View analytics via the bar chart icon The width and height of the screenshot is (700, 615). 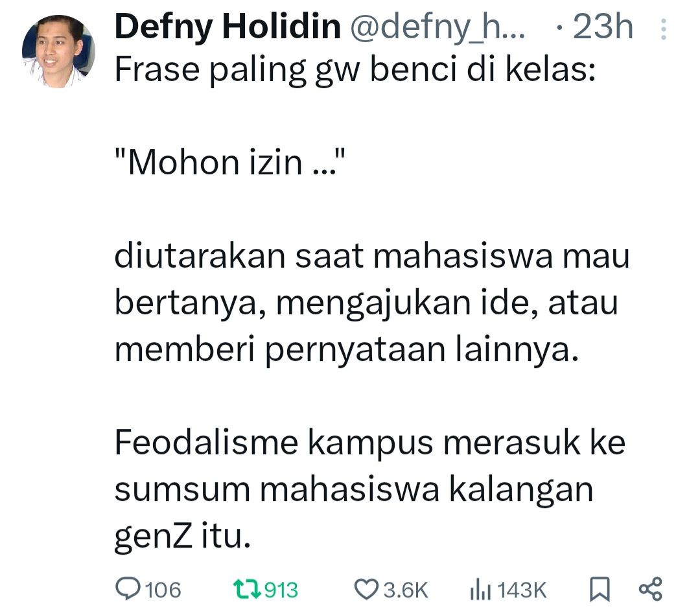(480, 590)
